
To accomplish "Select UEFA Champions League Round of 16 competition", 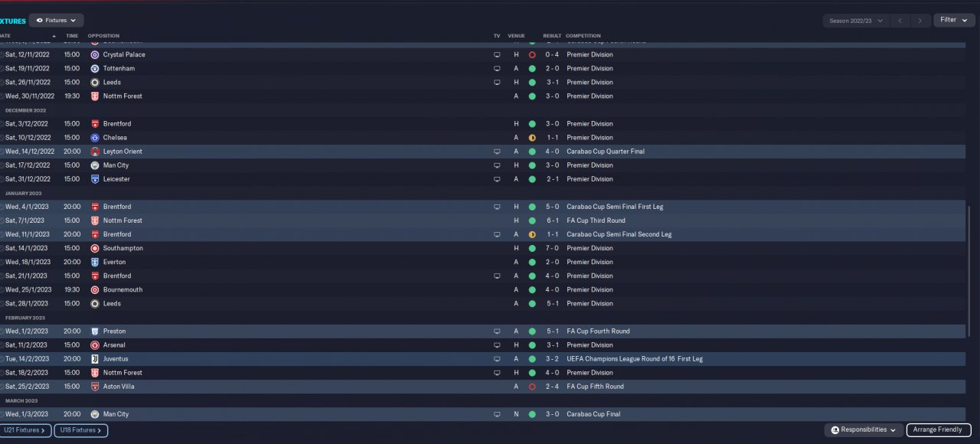I will [x=635, y=359].
